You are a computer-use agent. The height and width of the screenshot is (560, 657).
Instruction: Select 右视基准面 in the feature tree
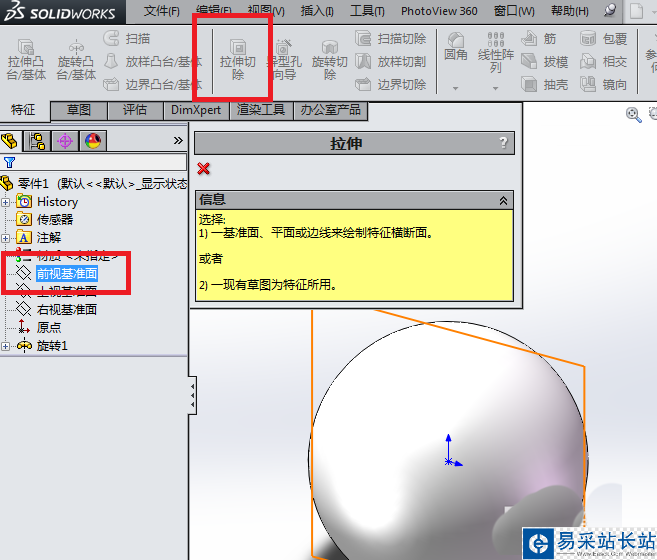(x=67, y=310)
